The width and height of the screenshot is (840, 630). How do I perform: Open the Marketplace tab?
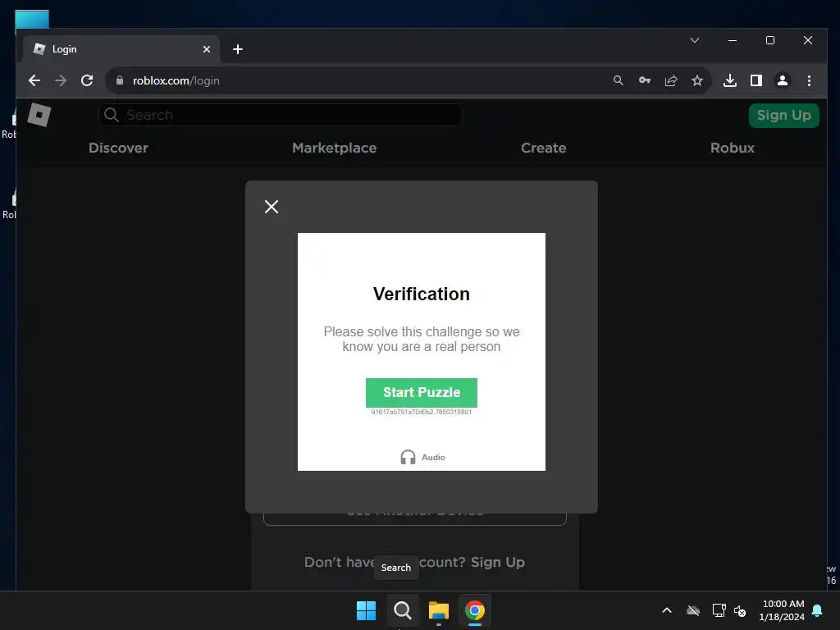[x=335, y=148]
